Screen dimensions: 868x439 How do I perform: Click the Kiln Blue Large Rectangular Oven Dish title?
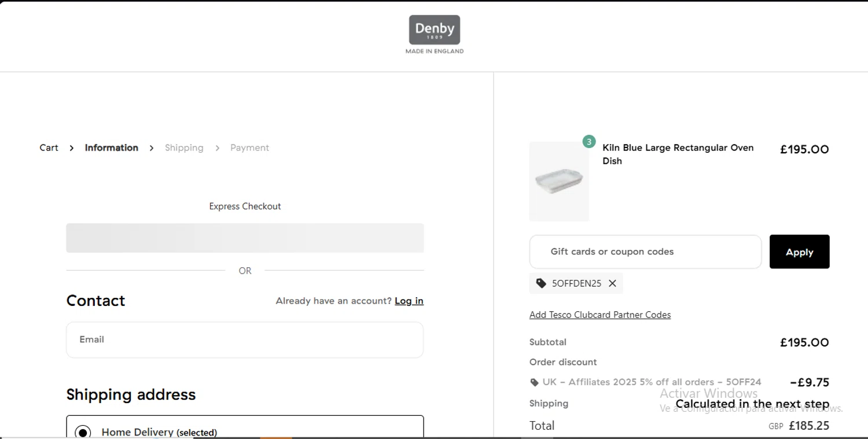[x=678, y=154]
